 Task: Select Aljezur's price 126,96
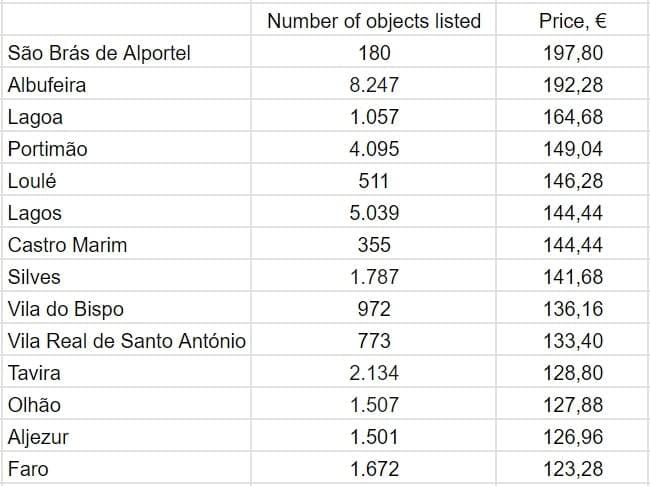(573, 437)
